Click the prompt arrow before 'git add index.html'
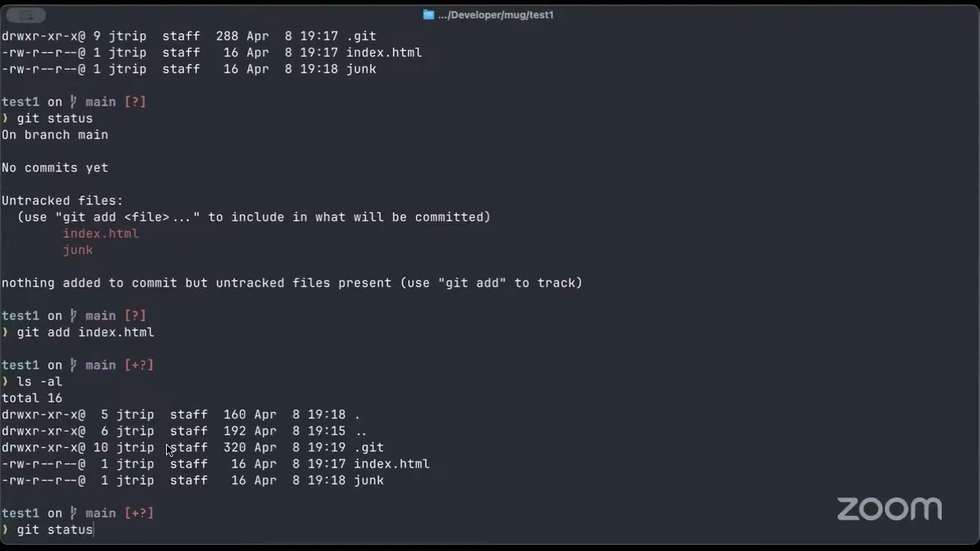Viewport: 980px width, 551px height. point(5,332)
